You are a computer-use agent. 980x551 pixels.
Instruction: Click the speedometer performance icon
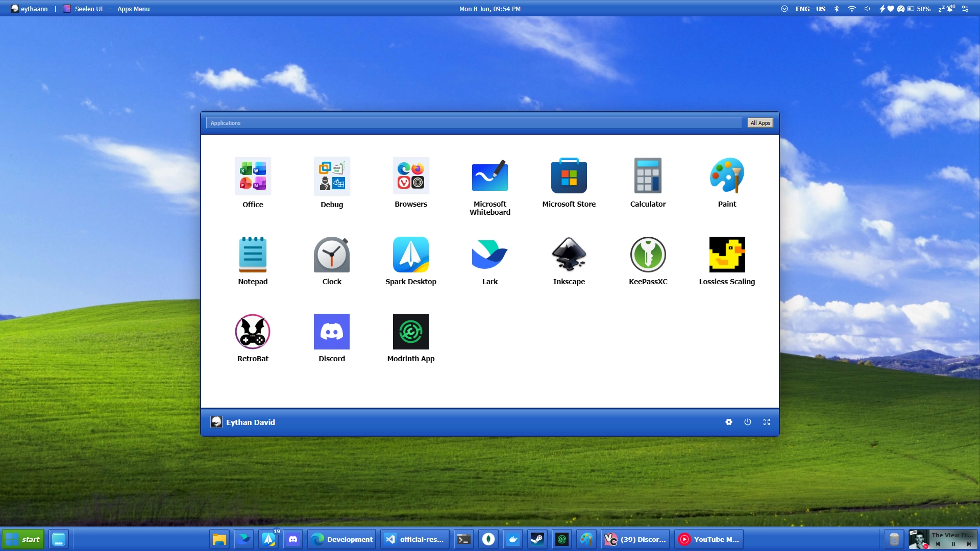901,9
